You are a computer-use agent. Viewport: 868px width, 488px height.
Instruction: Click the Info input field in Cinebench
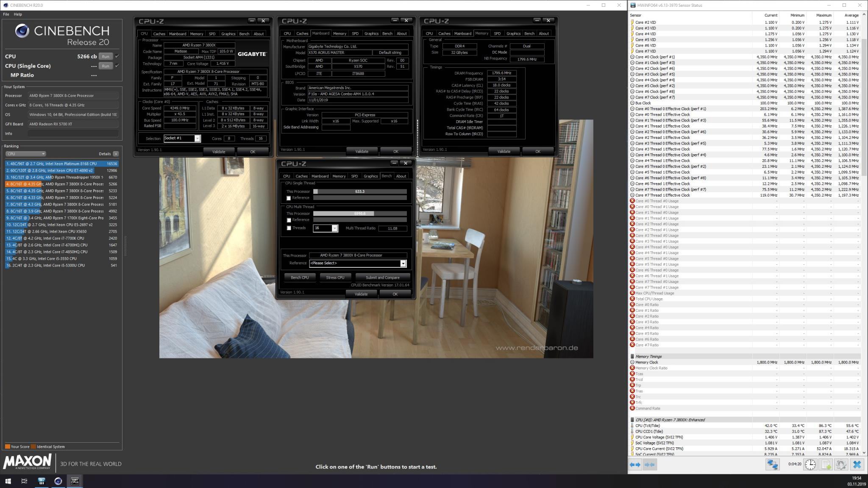point(73,133)
